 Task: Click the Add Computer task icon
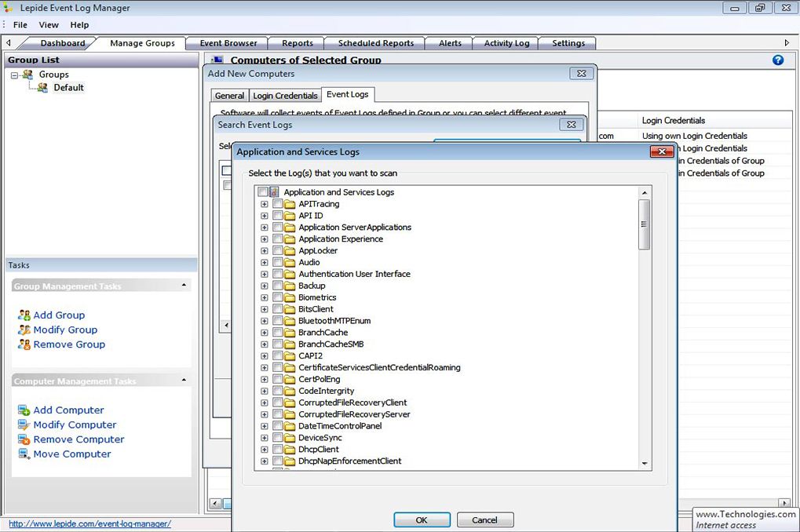24,410
